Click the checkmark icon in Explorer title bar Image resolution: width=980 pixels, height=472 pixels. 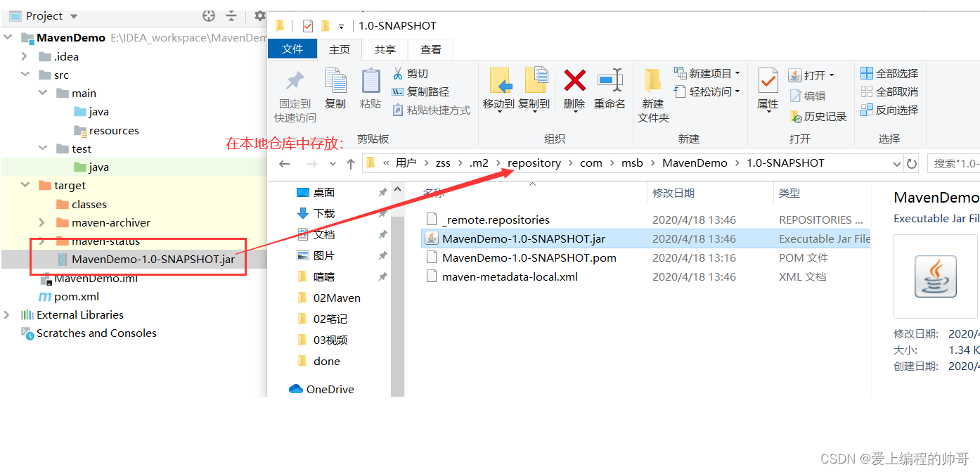(x=308, y=26)
